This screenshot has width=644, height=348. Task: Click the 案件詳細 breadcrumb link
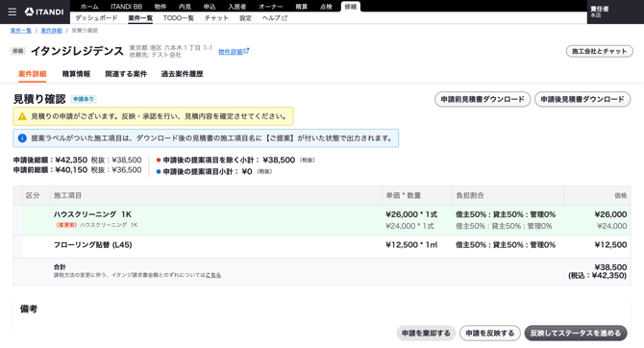[x=51, y=31]
